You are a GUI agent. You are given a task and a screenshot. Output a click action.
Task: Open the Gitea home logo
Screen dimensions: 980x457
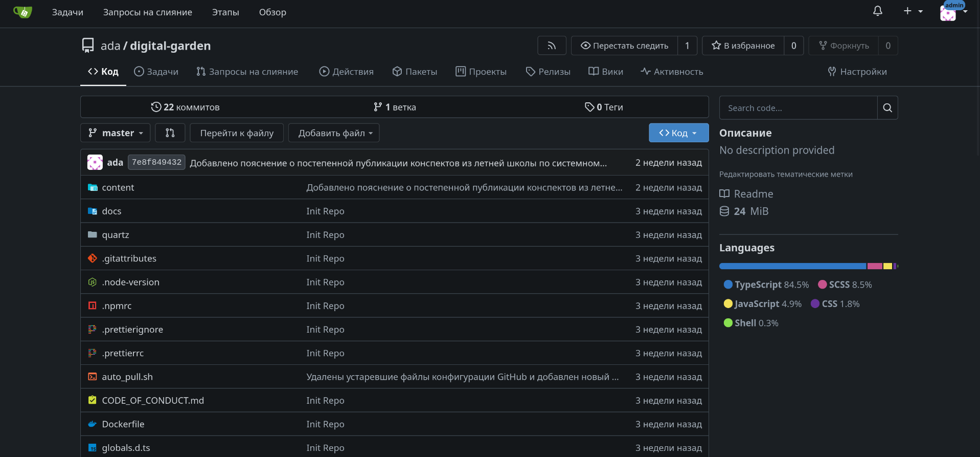point(22,12)
